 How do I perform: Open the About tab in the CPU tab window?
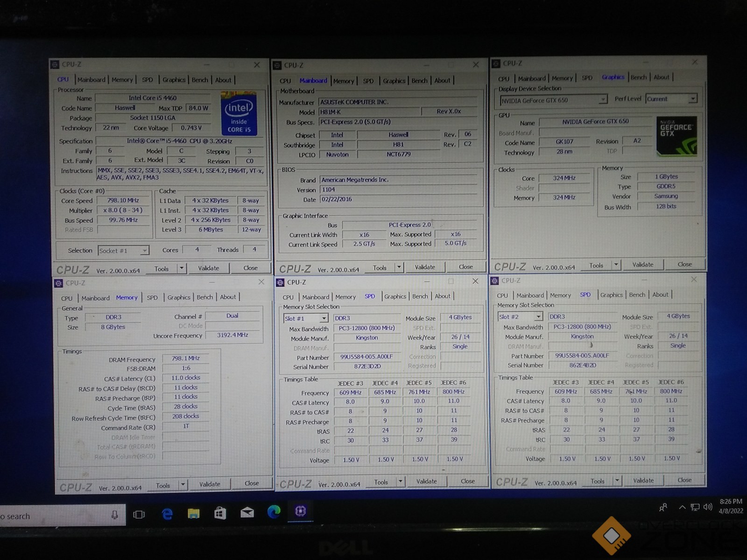(223, 80)
